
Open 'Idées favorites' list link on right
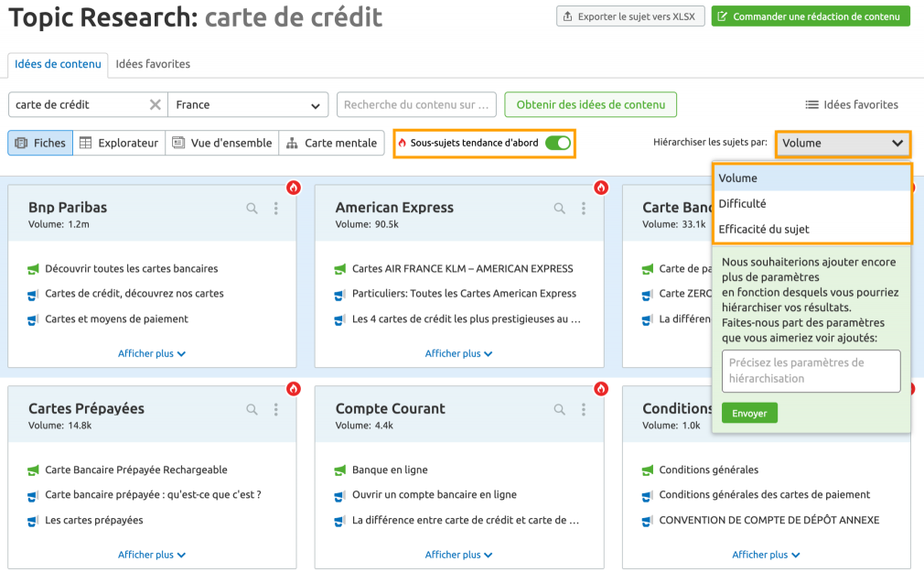pyautogui.click(x=852, y=105)
